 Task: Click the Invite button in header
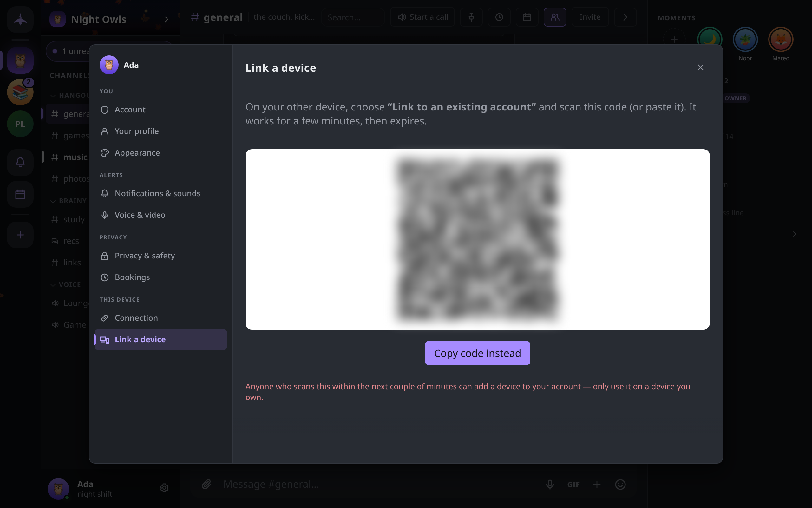(590, 17)
